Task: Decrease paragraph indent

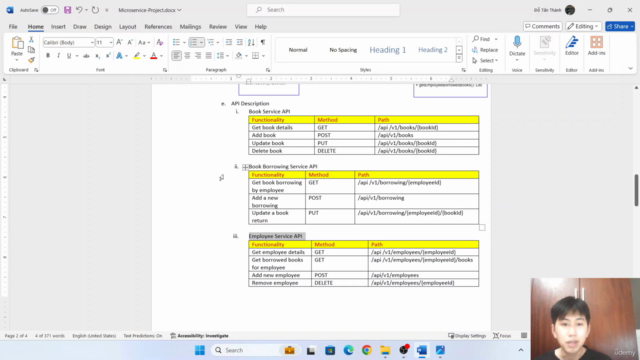Action: pos(229,42)
